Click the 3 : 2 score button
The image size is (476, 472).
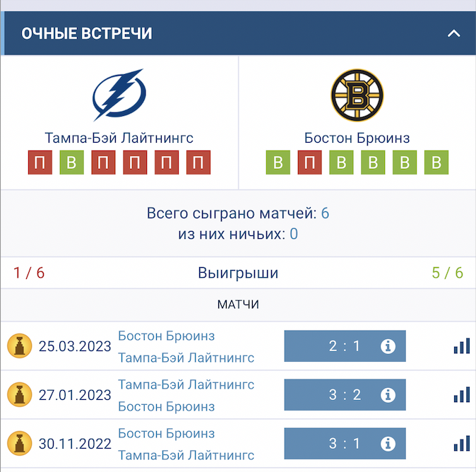point(344,395)
